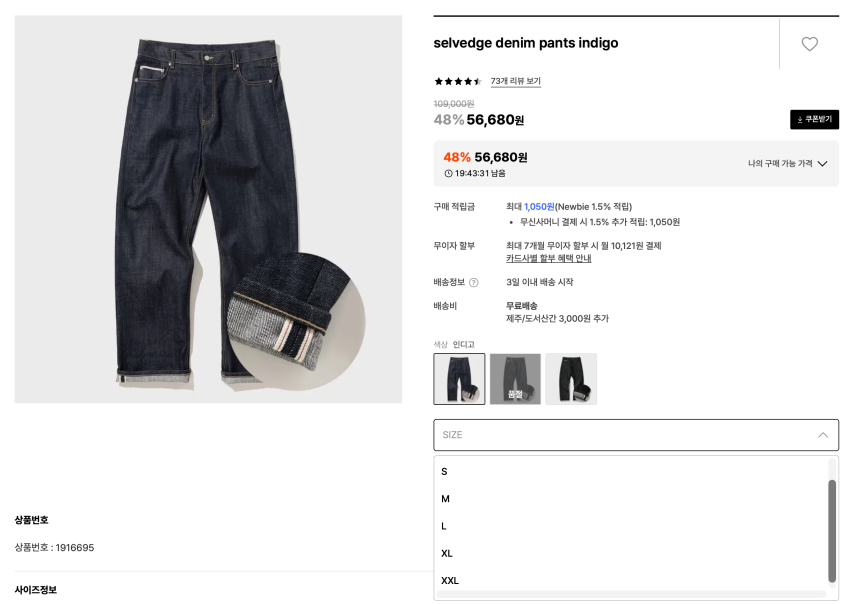This screenshot has width=849, height=605.
Task: Click the 쿠폰받기 coupon button
Action: pyautogui.click(x=814, y=120)
